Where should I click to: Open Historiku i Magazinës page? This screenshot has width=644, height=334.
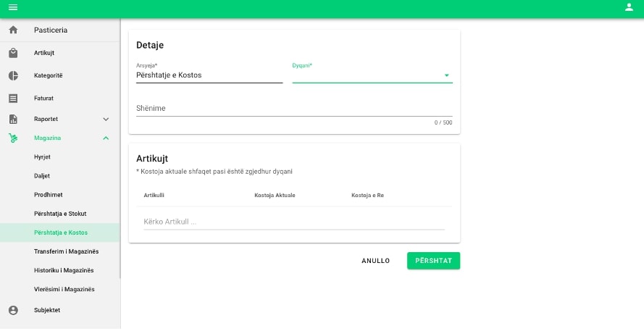(x=64, y=270)
